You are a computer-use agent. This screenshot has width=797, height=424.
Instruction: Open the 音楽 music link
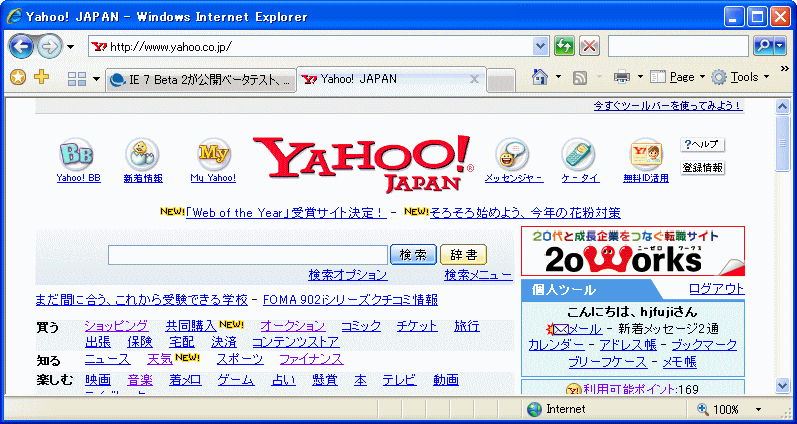pos(140,380)
